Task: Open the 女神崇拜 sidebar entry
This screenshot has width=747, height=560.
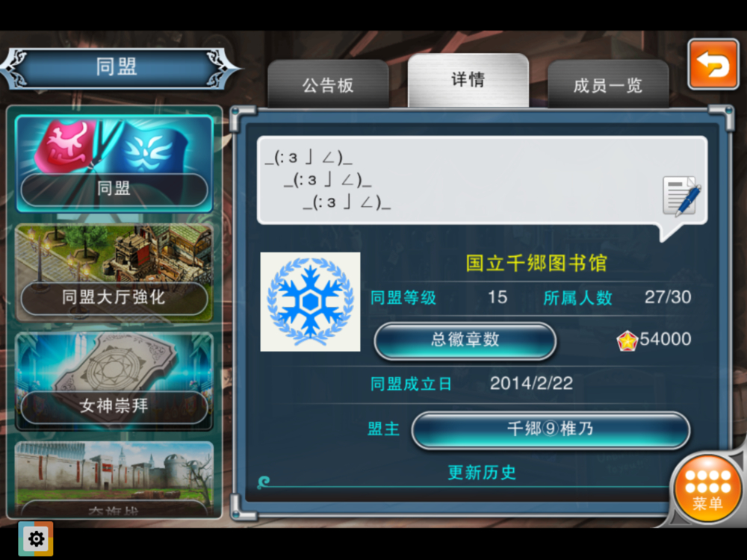Action: 114,382
